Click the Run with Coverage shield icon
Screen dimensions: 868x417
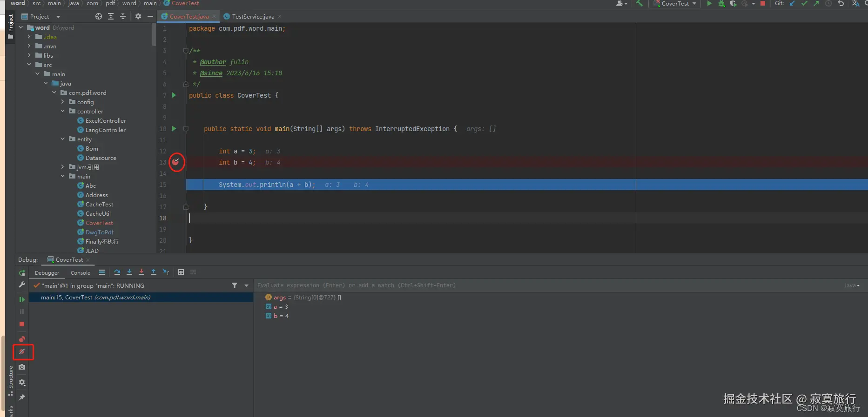(x=733, y=3)
